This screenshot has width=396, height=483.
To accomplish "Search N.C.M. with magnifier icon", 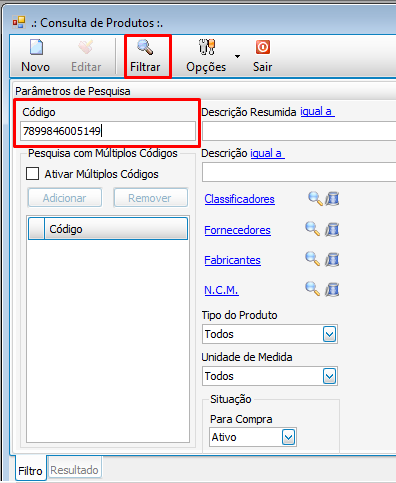I will 313,289.
